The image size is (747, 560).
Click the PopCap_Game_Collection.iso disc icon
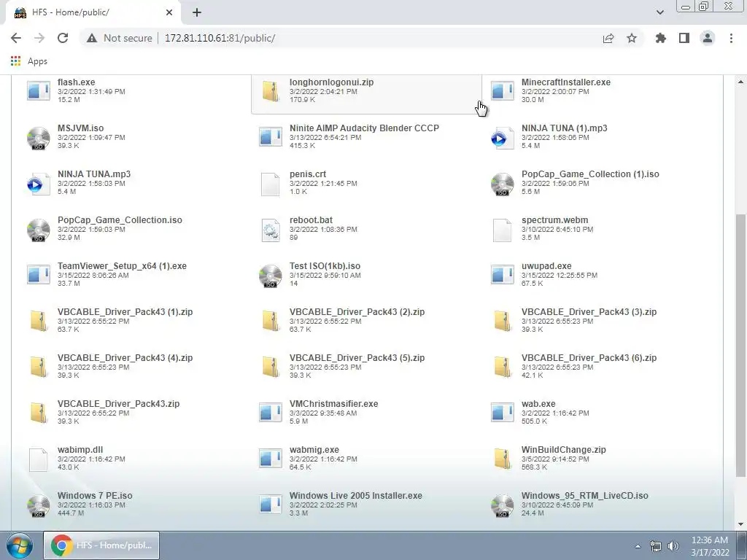38,230
